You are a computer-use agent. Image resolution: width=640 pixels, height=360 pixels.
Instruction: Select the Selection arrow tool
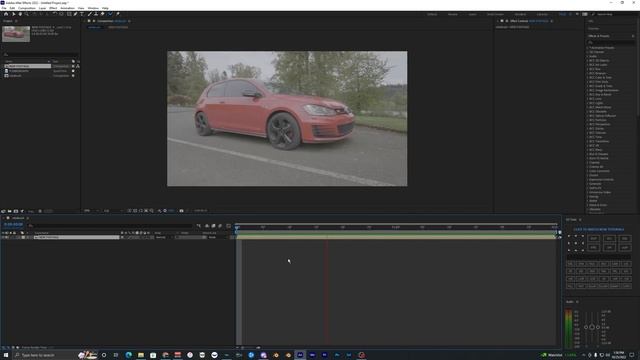tap(13, 14)
